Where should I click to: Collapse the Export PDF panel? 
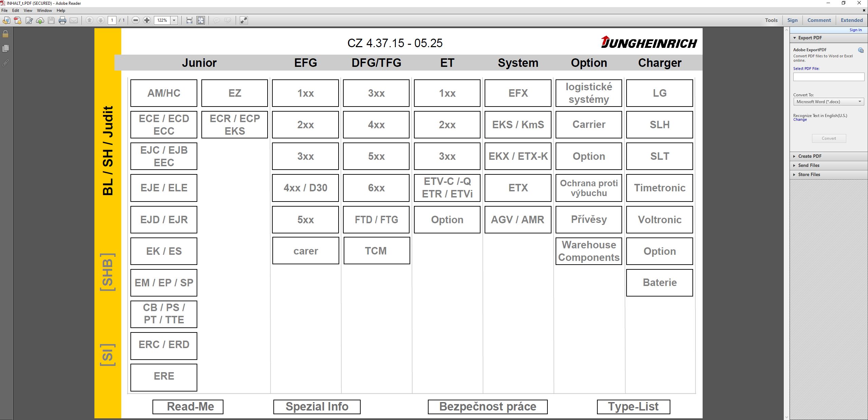pyautogui.click(x=795, y=38)
